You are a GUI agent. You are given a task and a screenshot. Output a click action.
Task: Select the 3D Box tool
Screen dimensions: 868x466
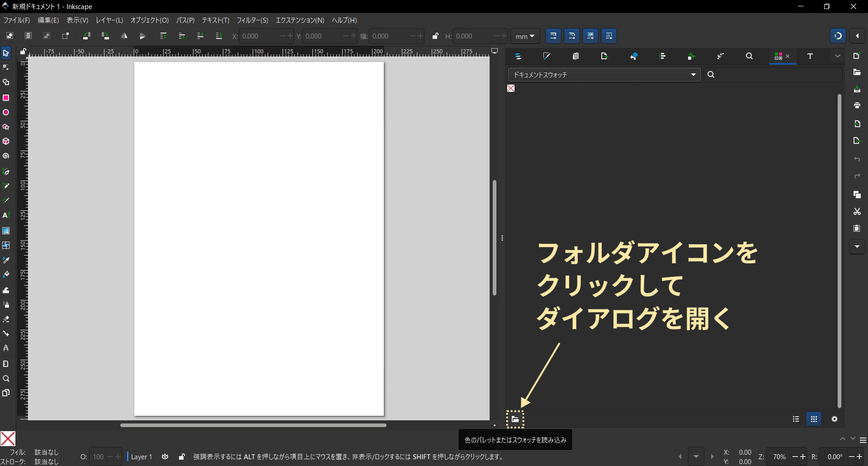pos(6,141)
